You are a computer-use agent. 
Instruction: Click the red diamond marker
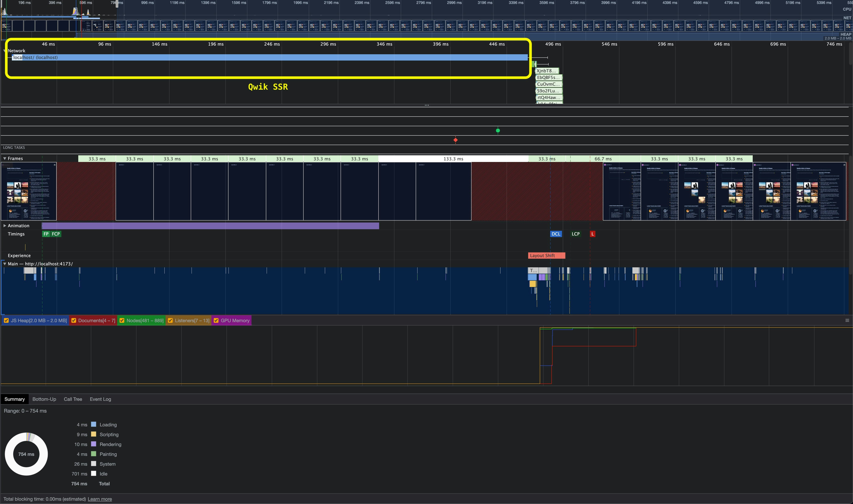(x=456, y=140)
